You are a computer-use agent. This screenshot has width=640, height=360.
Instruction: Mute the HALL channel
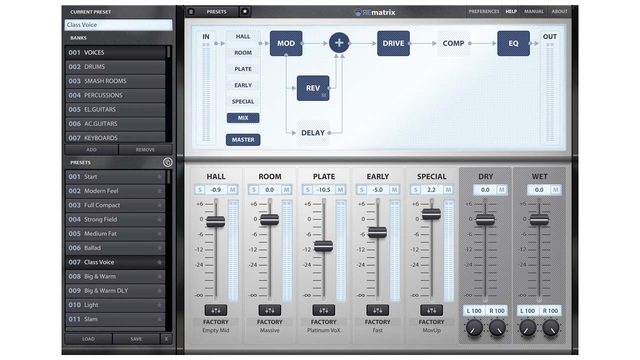point(232,190)
